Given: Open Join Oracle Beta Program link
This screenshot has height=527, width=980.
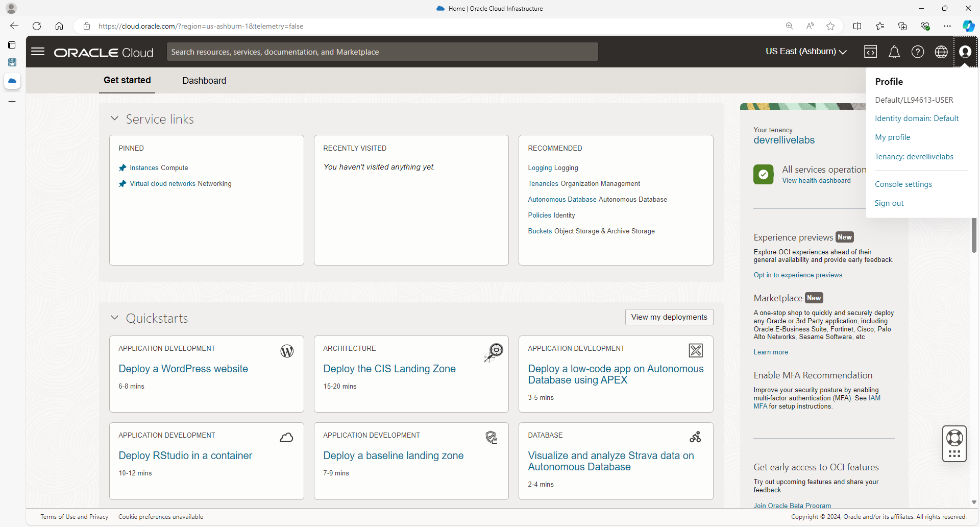Looking at the screenshot, I should [x=792, y=506].
